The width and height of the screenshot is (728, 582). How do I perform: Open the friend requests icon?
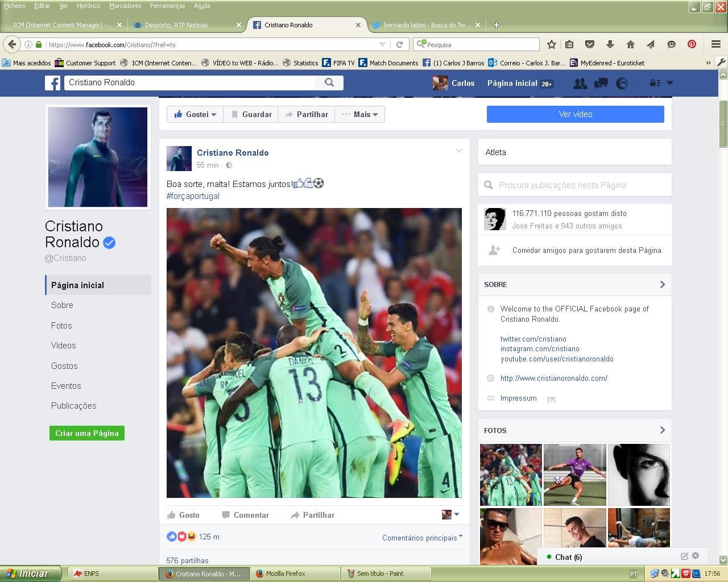coord(580,84)
